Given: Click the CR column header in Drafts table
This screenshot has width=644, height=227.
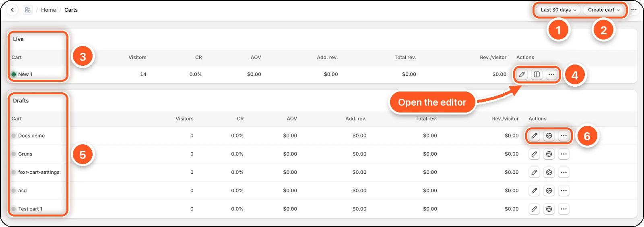Looking at the screenshot, I should pyautogui.click(x=240, y=119).
